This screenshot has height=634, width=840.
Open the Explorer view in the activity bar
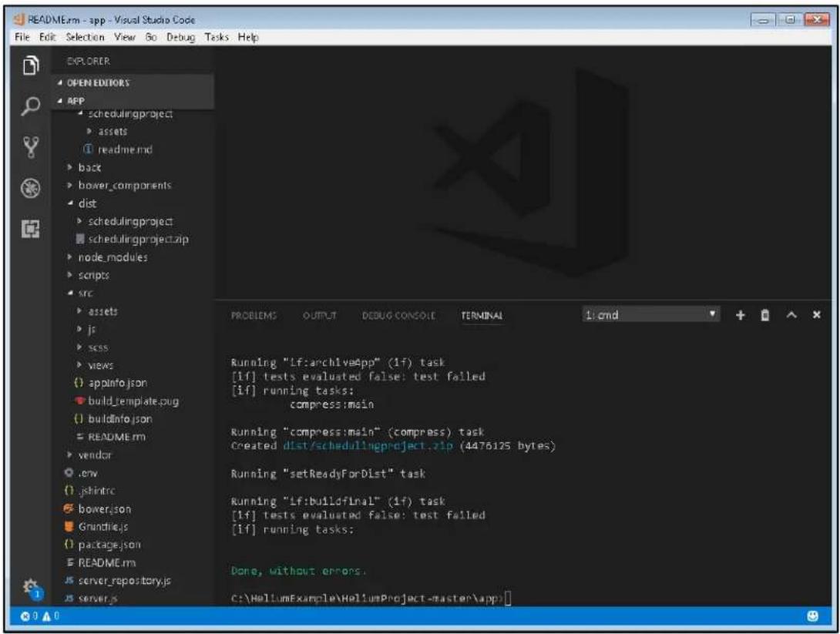[31, 65]
